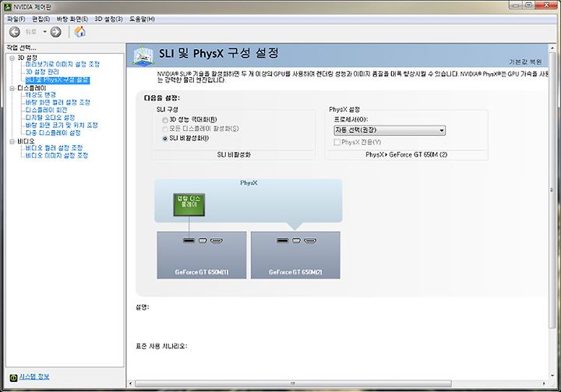The height and width of the screenshot is (392, 561).
Task: Collapse the 비디오 tree node
Action: point(12,141)
